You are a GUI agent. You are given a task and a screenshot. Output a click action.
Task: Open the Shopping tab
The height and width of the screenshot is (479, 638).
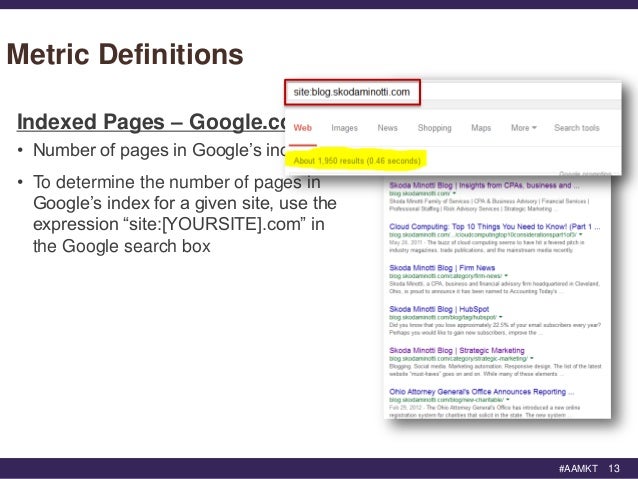click(x=435, y=128)
